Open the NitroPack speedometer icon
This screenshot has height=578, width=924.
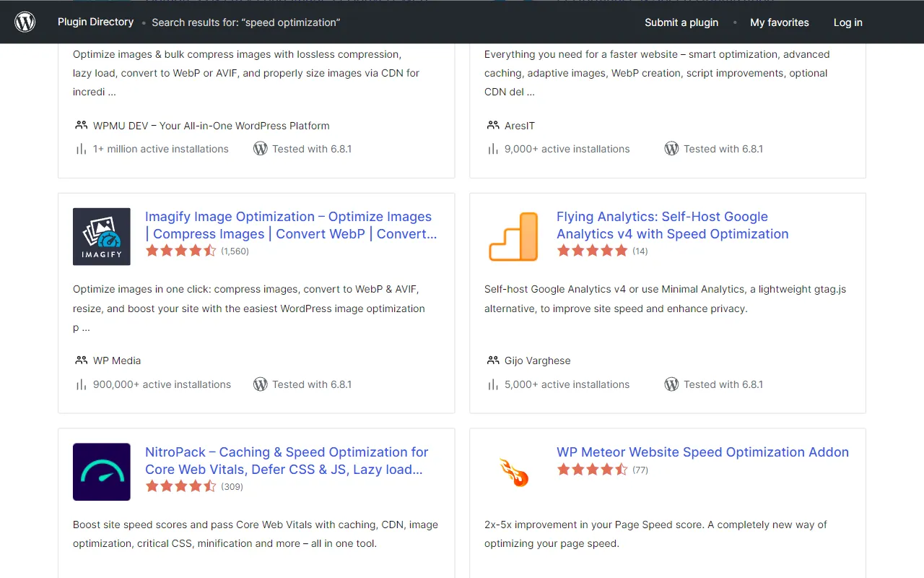click(102, 472)
